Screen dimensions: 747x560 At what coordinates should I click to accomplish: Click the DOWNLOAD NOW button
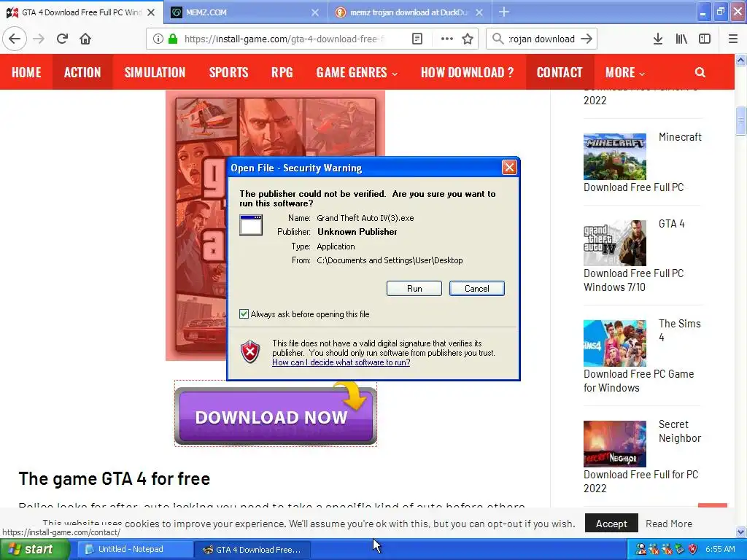click(275, 416)
